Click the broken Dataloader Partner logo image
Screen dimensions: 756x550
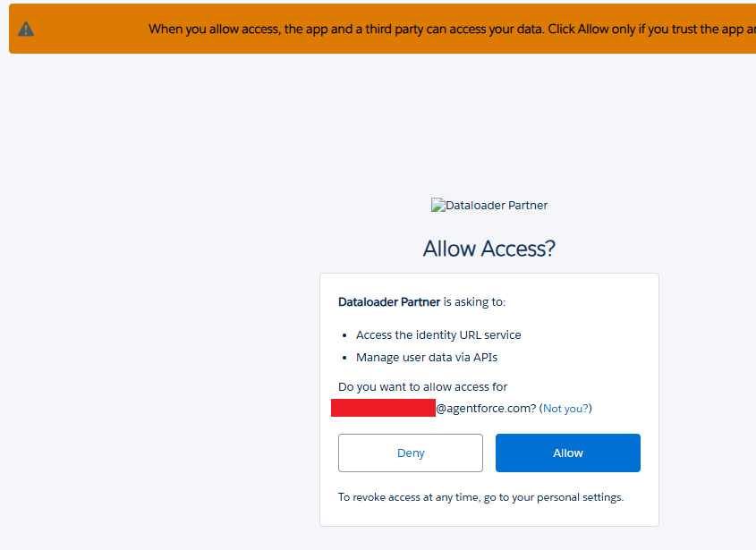point(437,206)
